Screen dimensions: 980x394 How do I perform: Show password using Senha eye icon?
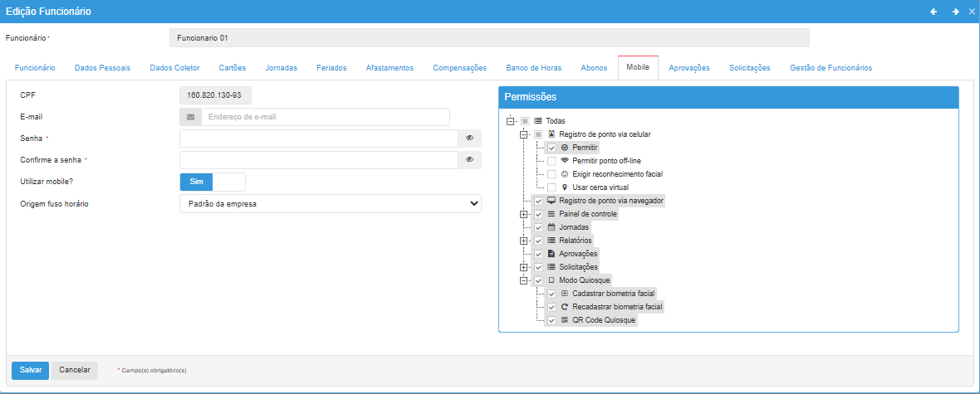click(469, 139)
